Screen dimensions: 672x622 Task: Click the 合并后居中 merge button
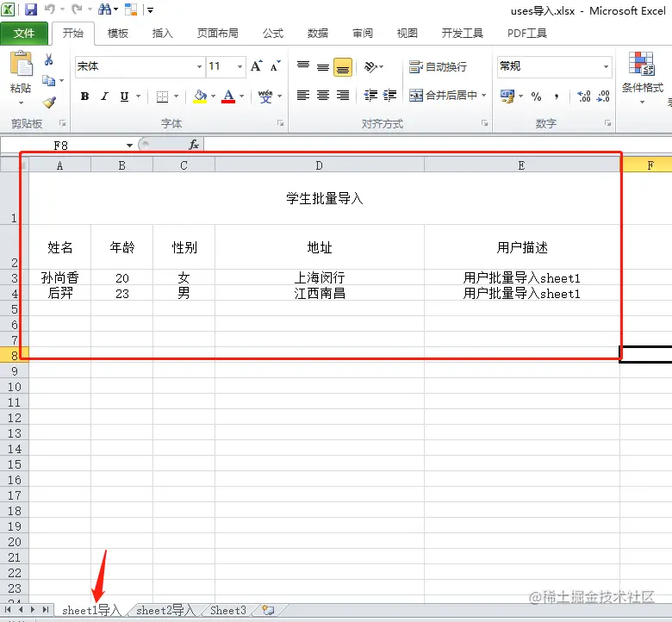coord(443,95)
